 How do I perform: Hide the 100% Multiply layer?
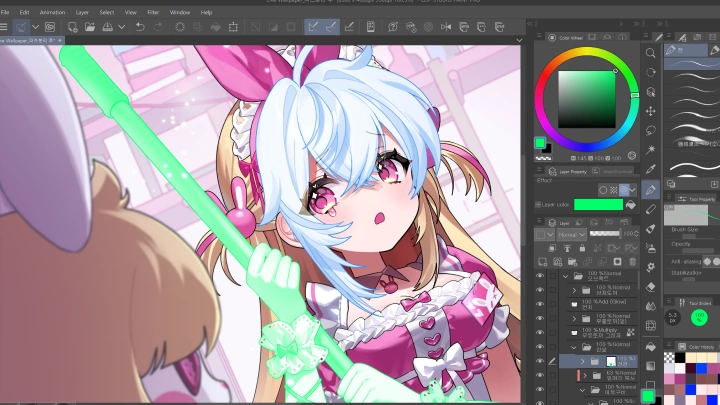tap(540, 332)
